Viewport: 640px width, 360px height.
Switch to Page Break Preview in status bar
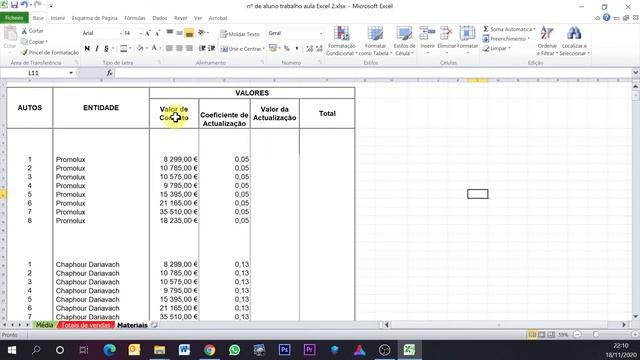tap(551, 335)
